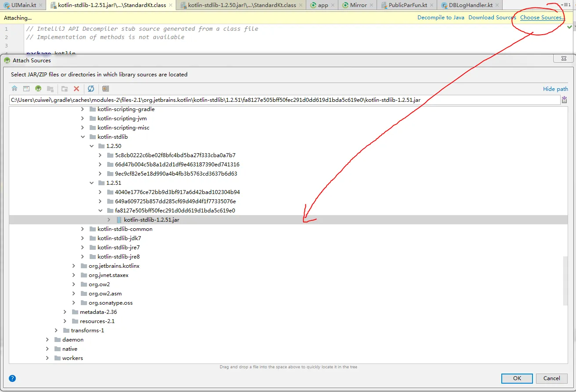Click the red Delete toolbar icon
576x392 pixels.
76,89
